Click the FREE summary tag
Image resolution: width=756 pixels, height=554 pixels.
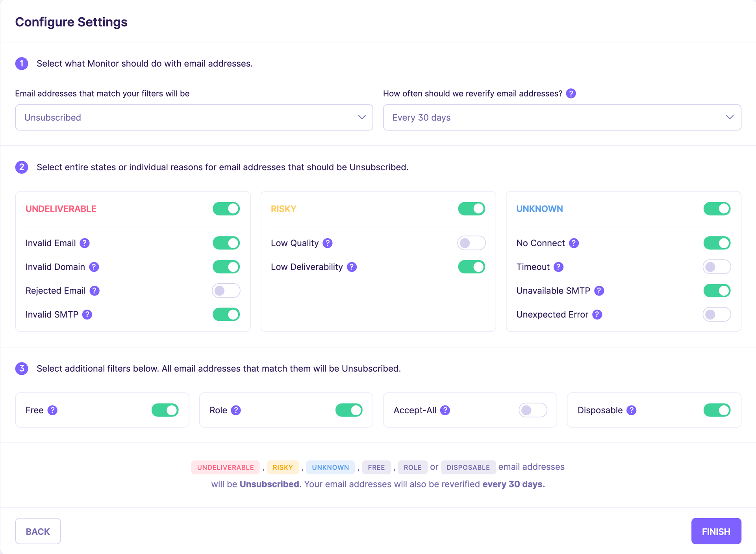coord(376,467)
